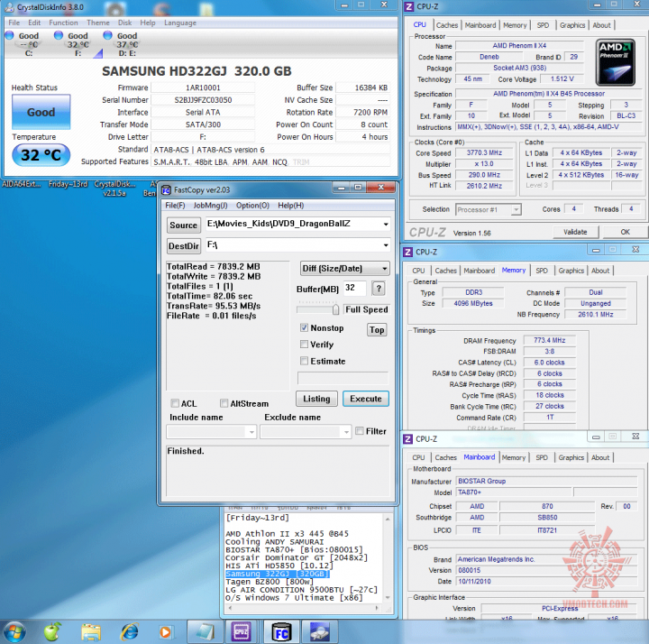This screenshot has width=649, height=644.
Task: Toggle the AltStream checkbox
Action: [224, 403]
